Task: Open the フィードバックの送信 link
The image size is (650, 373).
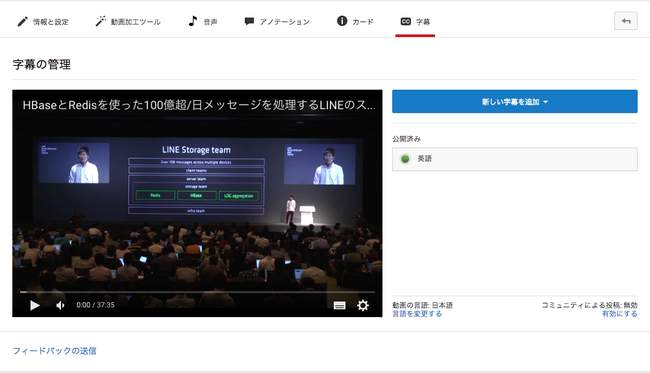Action: 54,351
